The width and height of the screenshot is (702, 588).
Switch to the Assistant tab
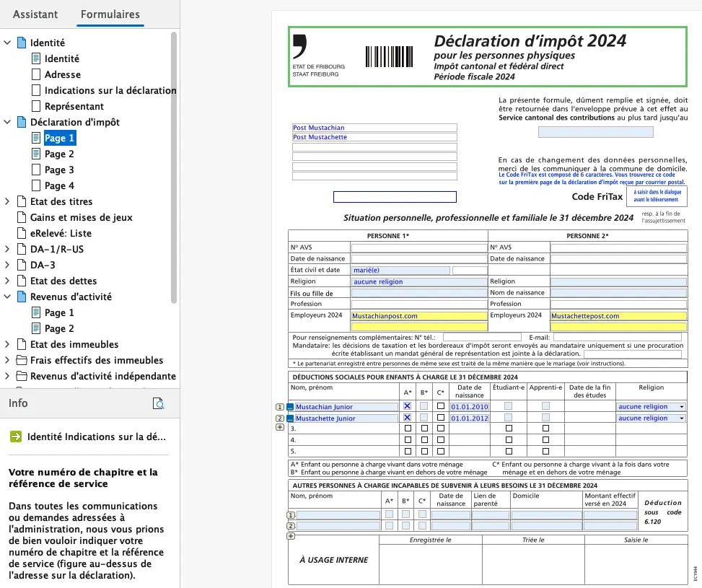(x=35, y=14)
